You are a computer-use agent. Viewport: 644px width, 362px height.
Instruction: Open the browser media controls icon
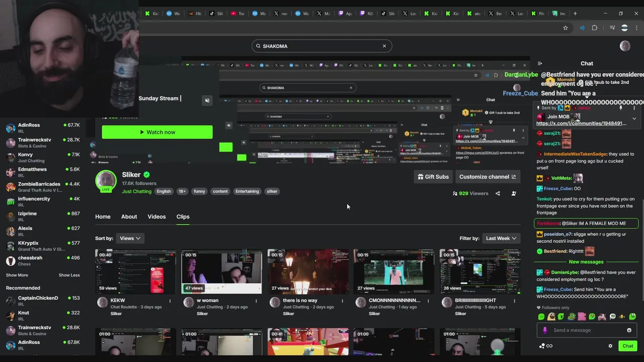[x=612, y=28]
